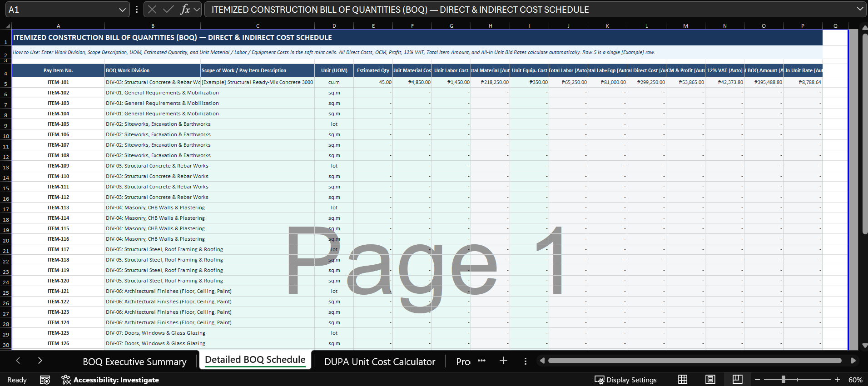Click cell ITEM-101
Screen dimensions: 868x386
click(58, 82)
